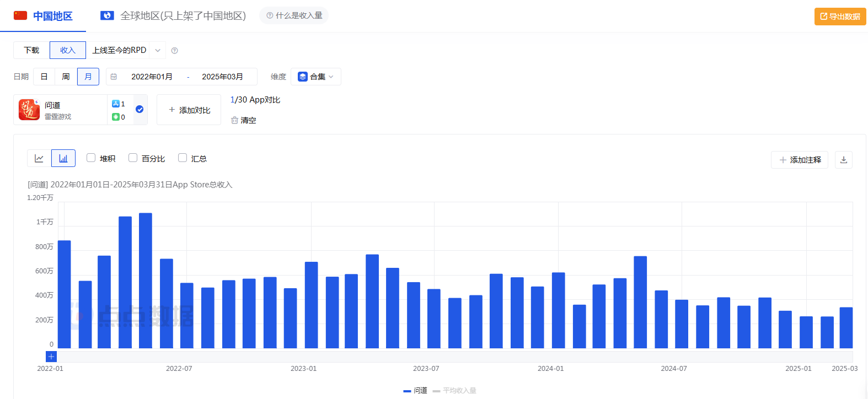Click the 导出数据 export button
This screenshot has width=868, height=399.
click(x=840, y=17)
